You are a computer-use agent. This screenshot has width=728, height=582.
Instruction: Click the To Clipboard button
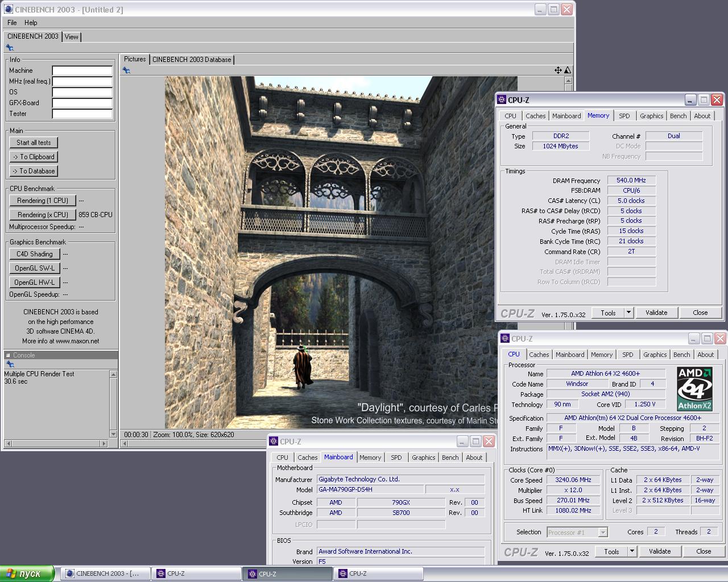pos(34,157)
